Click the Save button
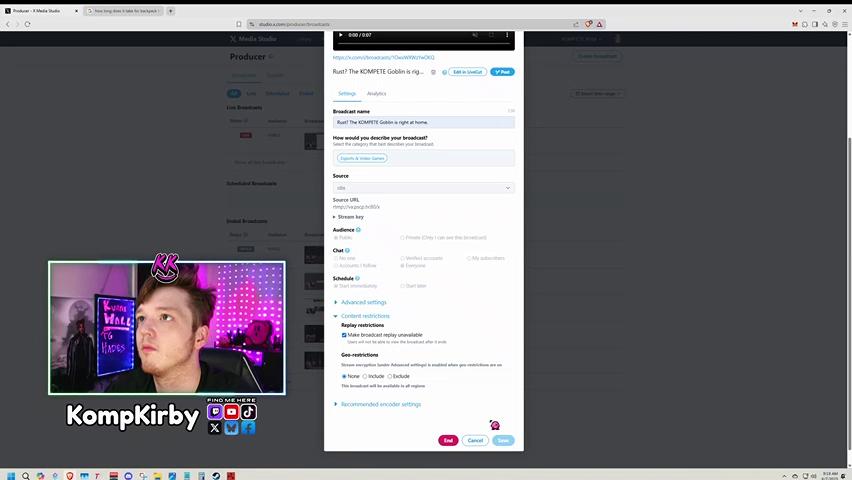Screen dimensions: 852x480 (x=503, y=440)
